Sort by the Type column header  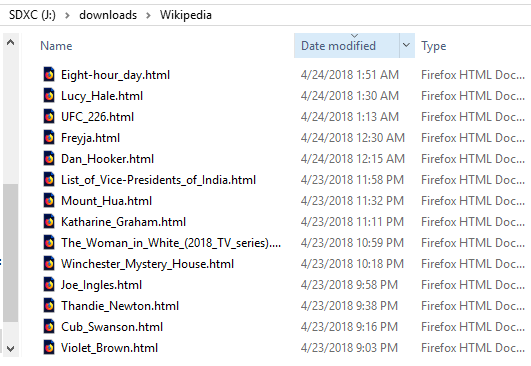point(433,46)
